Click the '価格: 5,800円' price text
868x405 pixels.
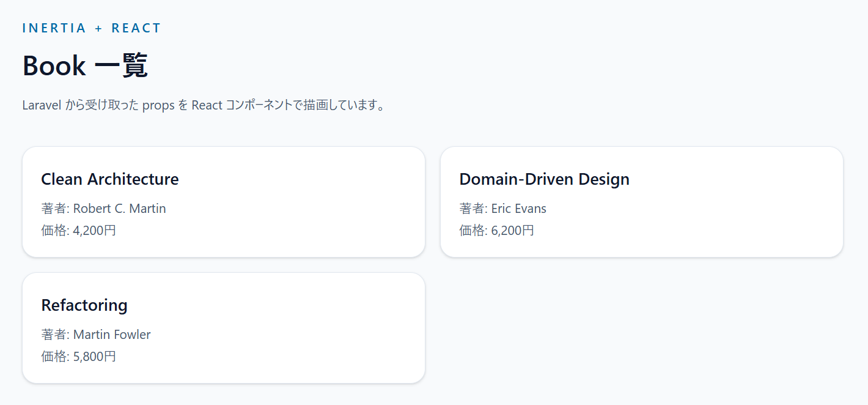[x=78, y=357]
